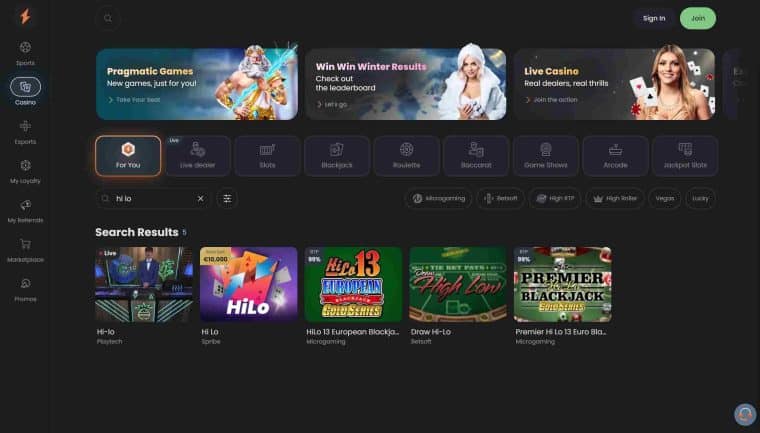Open the Live Casino banner
The image size is (760, 433).
coord(614,84)
